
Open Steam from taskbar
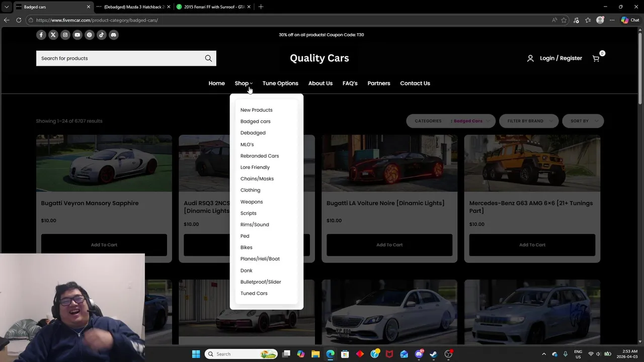(x=434, y=354)
